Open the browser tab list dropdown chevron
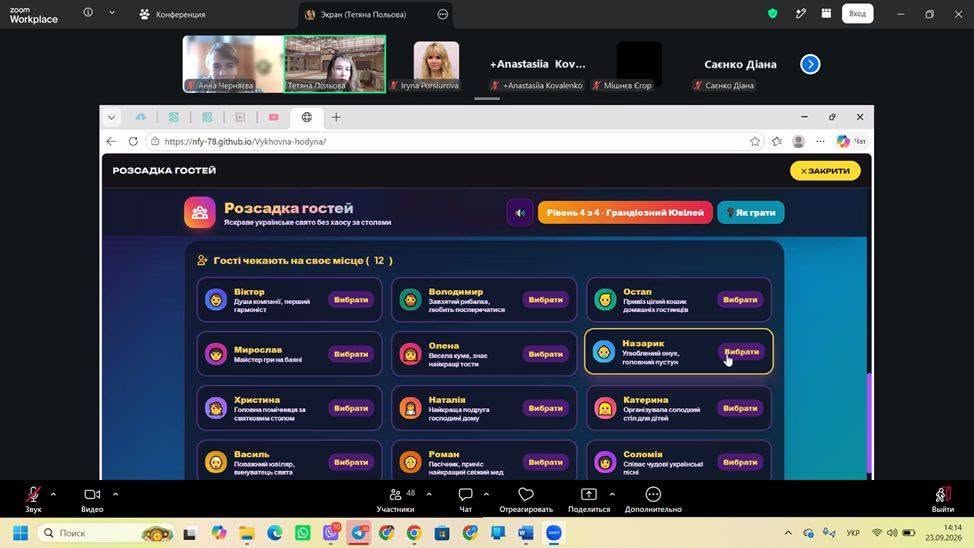 111,117
